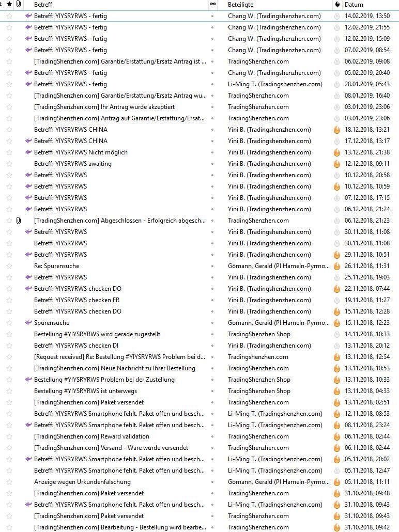Toggle read dot on 07.12.2018, 17:15 message
The width and height of the screenshot is (399, 532).
[212, 198]
